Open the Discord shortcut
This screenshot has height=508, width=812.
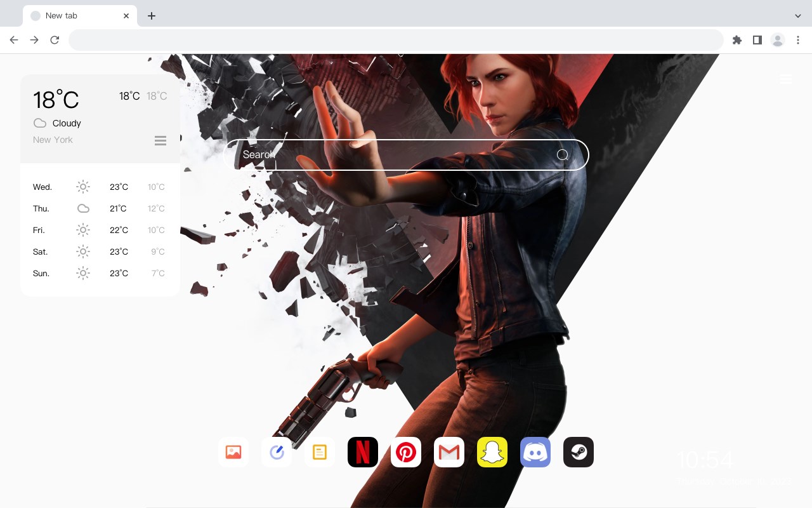[x=535, y=452]
